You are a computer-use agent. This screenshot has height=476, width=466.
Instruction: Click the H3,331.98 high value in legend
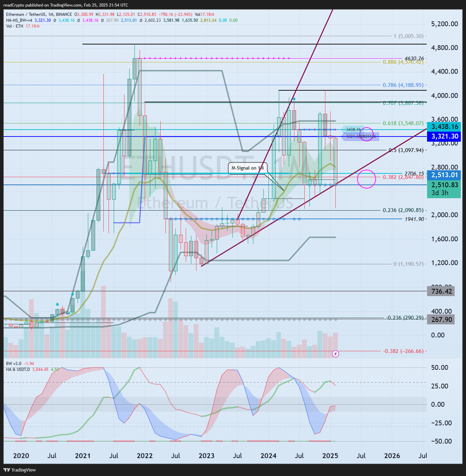pos(105,14)
